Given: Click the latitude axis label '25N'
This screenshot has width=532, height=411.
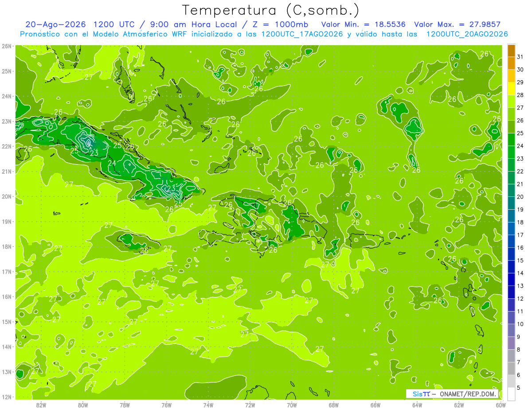Looking at the screenshot, I should pyautogui.click(x=7, y=71).
